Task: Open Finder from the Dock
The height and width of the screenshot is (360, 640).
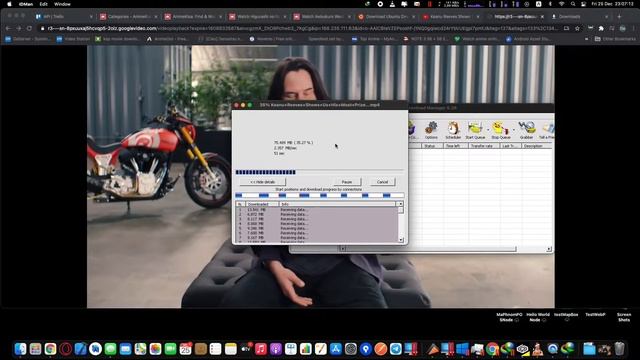Action: [20, 349]
